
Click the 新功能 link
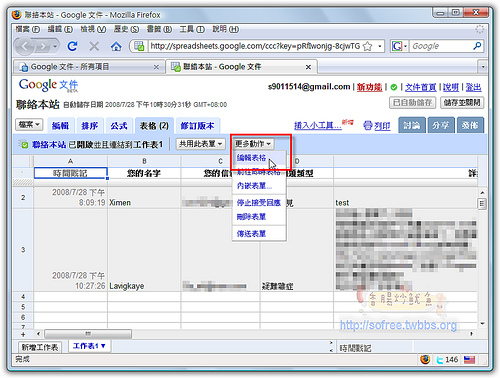369,87
